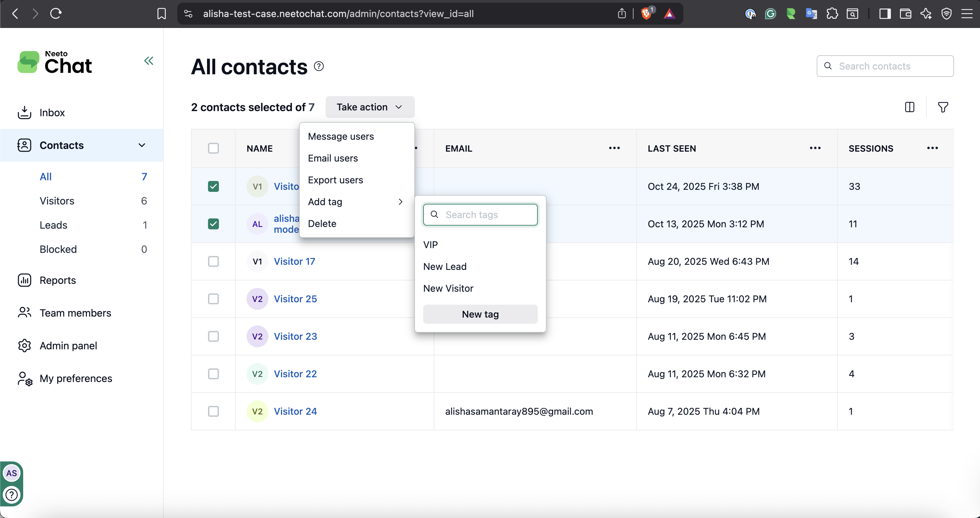Click the bottom-left help question icon
This screenshot has height=518, width=980.
pos(11,495)
